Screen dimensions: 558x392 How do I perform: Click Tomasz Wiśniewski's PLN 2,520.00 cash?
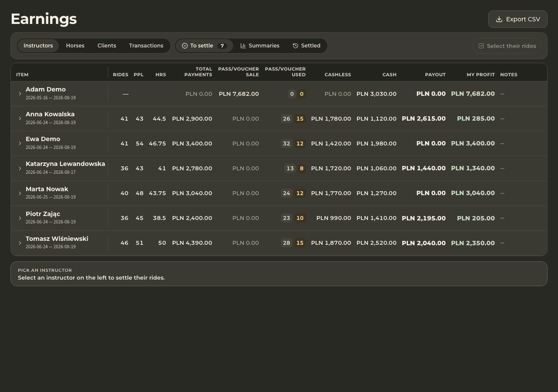377,243
